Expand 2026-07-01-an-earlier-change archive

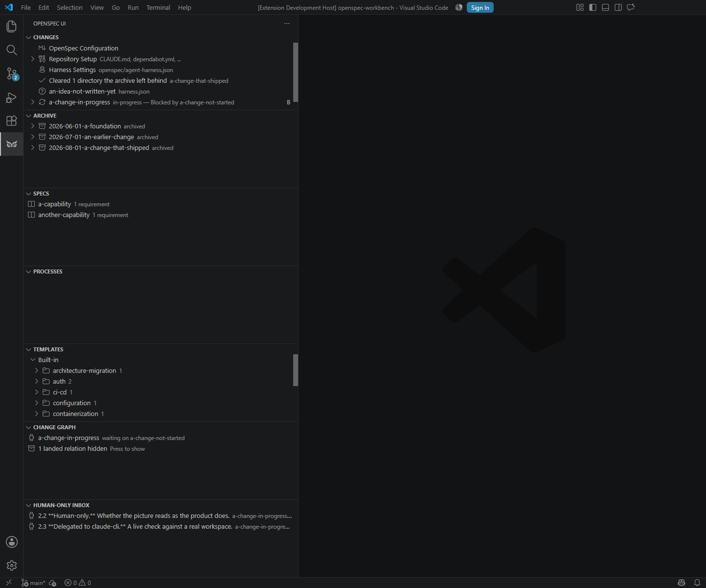click(x=33, y=137)
